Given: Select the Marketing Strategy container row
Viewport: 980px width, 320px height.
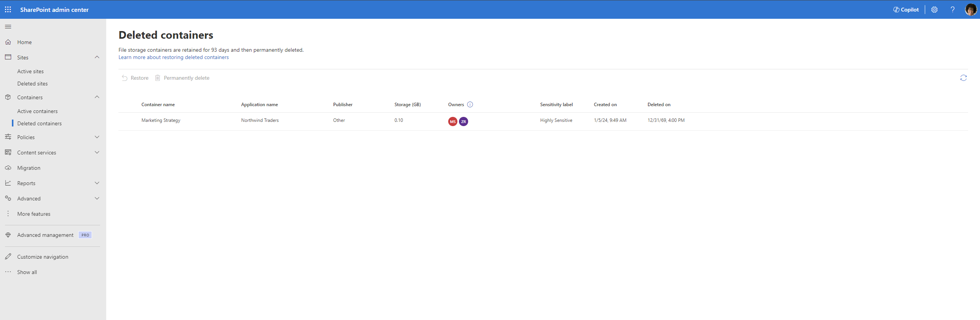Looking at the screenshot, I should click(543, 121).
